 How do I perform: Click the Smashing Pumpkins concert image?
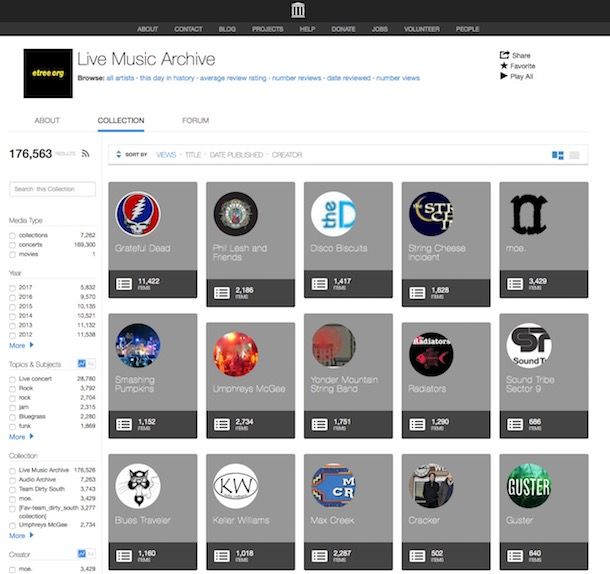[x=138, y=346]
